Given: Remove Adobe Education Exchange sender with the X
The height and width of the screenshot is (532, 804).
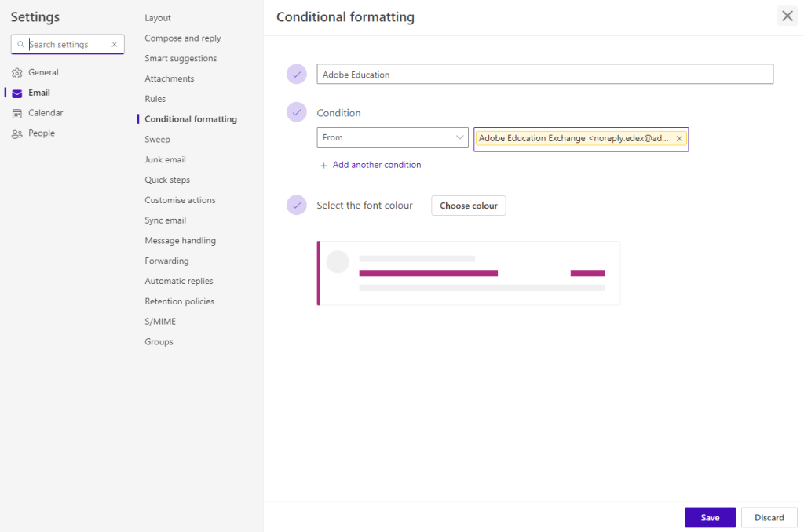Looking at the screenshot, I should (679, 138).
